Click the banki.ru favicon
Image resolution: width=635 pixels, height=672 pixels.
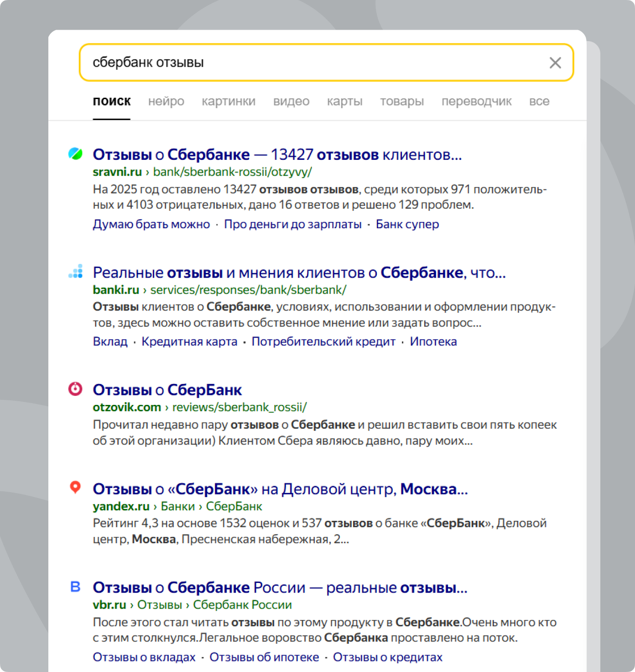[76, 271]
